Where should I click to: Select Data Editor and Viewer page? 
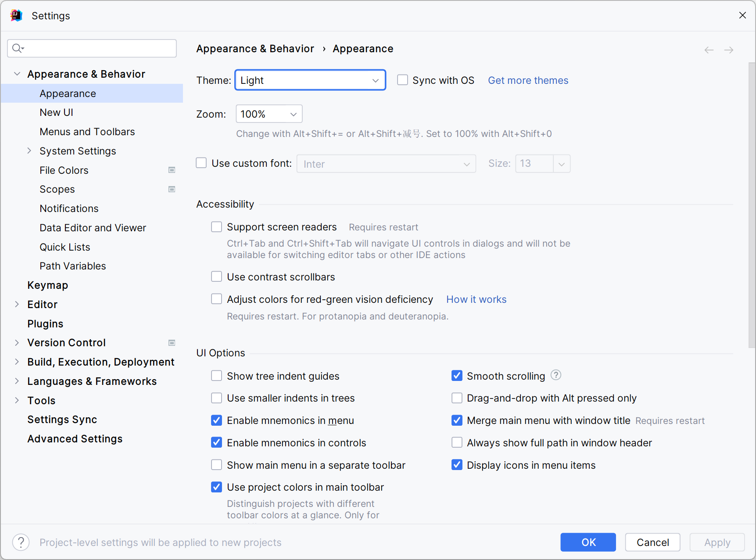coord(92,228)
